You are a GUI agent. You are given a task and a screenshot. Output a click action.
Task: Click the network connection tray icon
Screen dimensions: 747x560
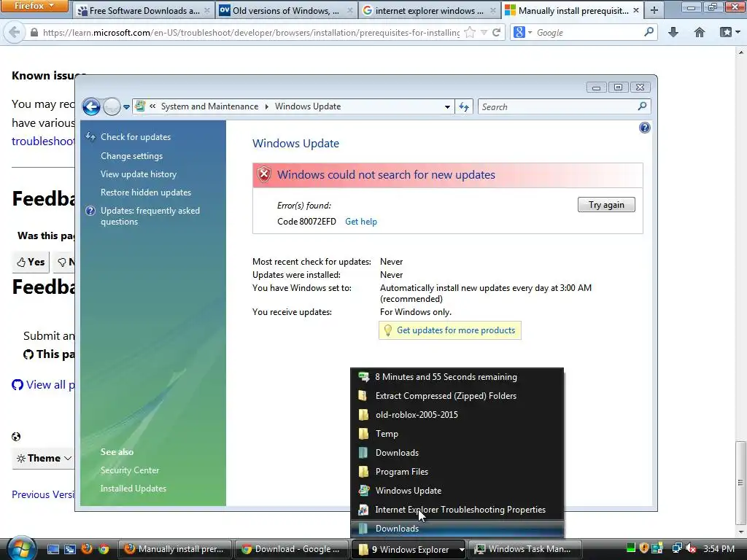click(677, 548)
